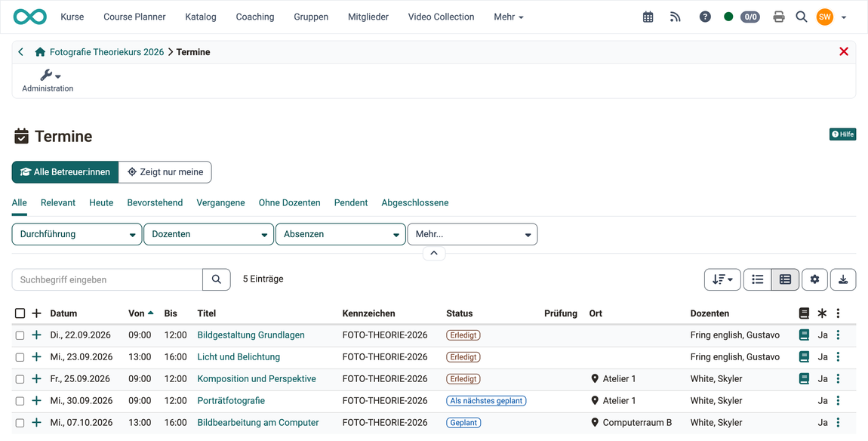Click the Hilfe help button
The width and height of the screenshot is (868, 441).
click(x=842, y=134)
